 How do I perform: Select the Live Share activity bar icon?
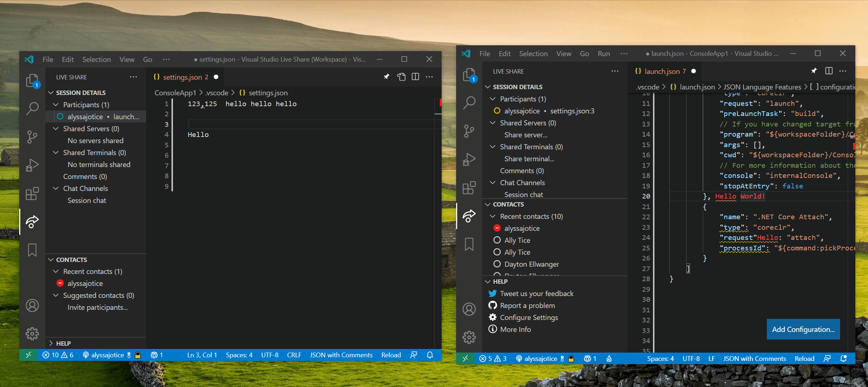pyautogui.click(x=33, y=222)
